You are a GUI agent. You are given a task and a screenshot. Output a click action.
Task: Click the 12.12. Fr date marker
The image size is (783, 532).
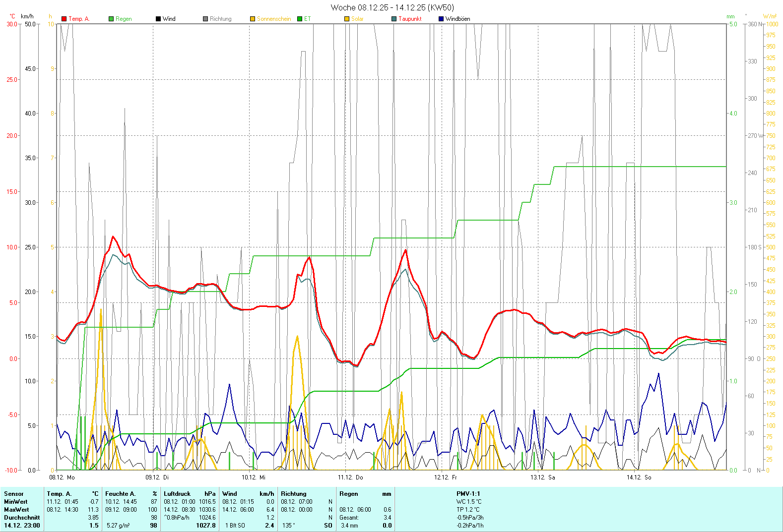click(446, 477)
